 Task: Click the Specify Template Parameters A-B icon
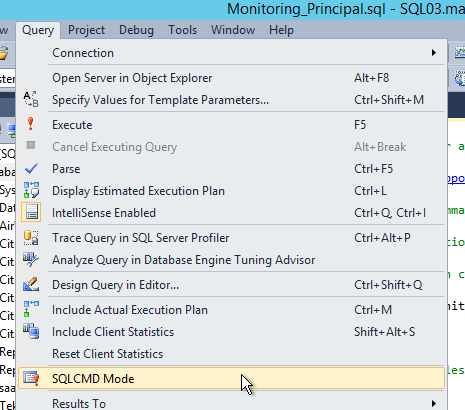[31, 99]
